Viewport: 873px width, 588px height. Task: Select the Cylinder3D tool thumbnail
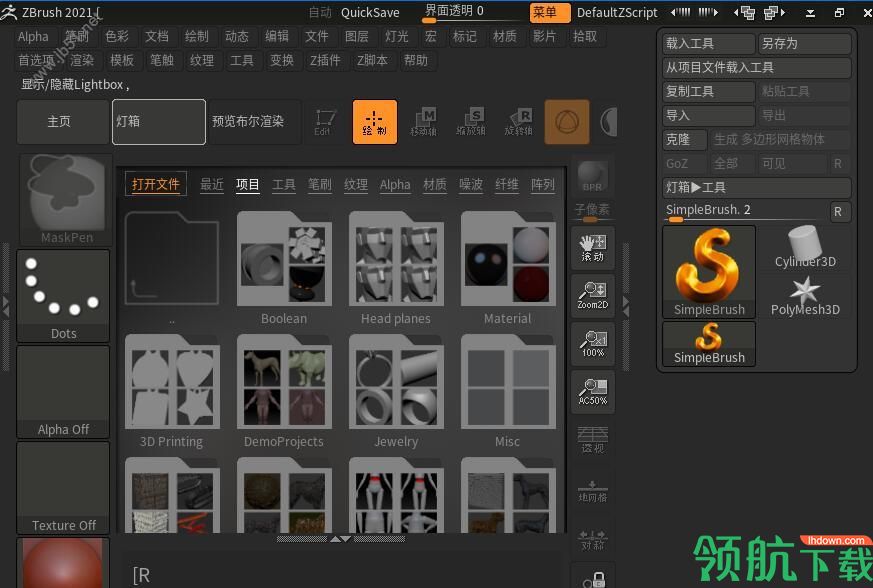pos(805,247)
